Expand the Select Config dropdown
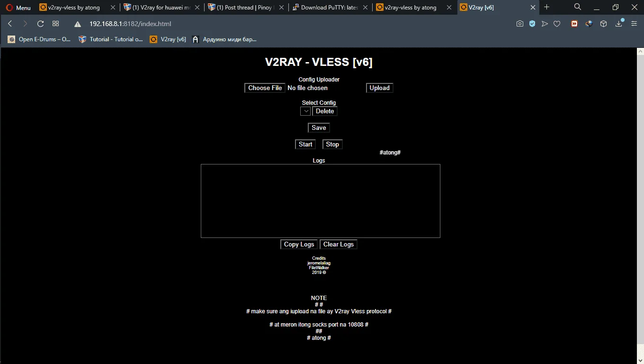 305,111
